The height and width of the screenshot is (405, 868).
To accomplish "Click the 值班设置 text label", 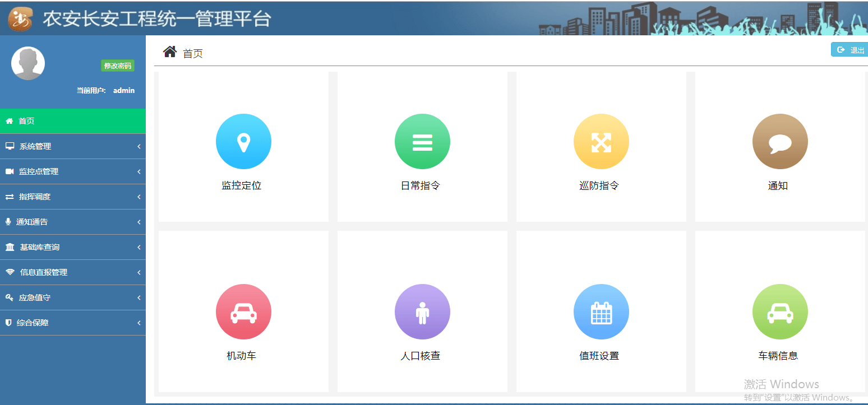I will tap(599, 356).
